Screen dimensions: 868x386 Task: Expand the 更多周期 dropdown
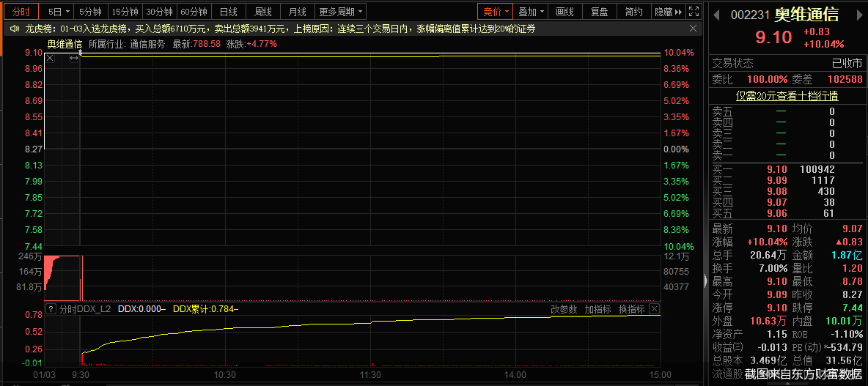coord(341,12)
